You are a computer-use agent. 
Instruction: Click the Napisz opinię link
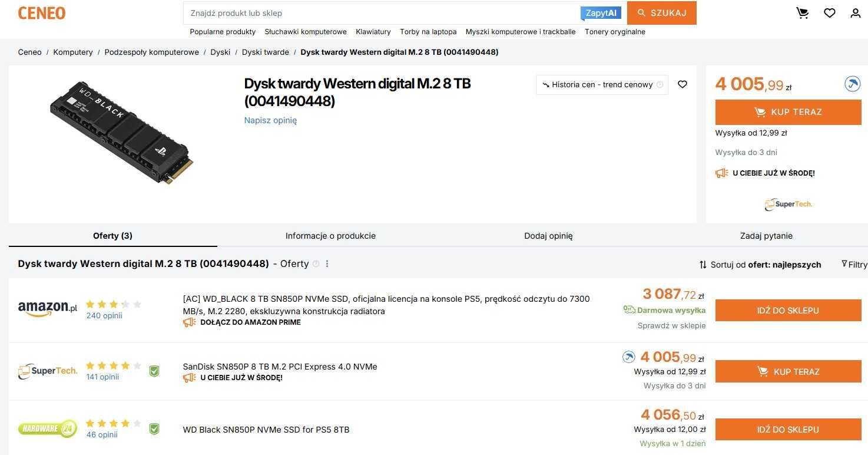[270, 120]
